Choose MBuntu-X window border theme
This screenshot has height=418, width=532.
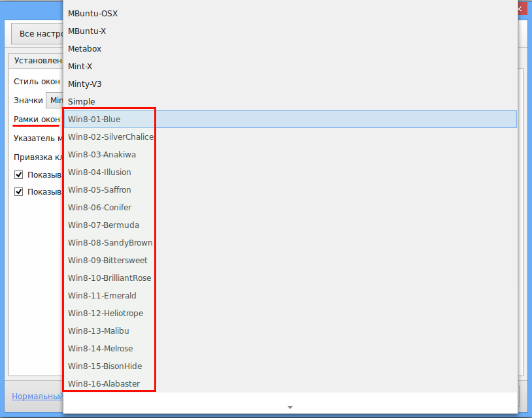(290, 31)
